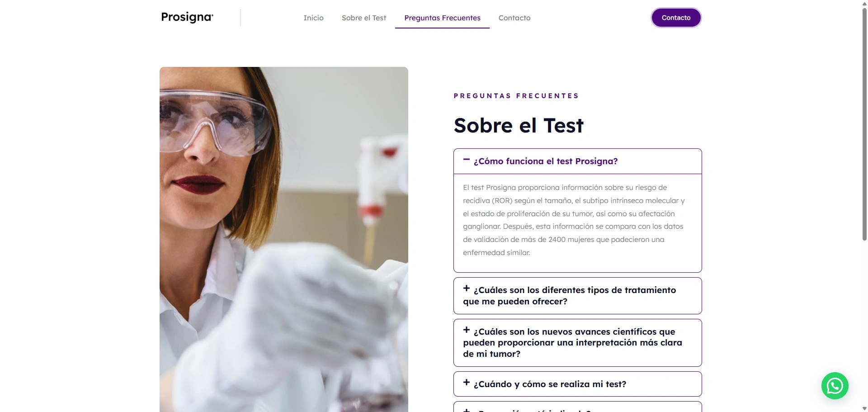Image resolution: width=868 pixels, height=412 pixels.
Task: Expand the nuevos avances científicos question
Action: click(577, 343)
